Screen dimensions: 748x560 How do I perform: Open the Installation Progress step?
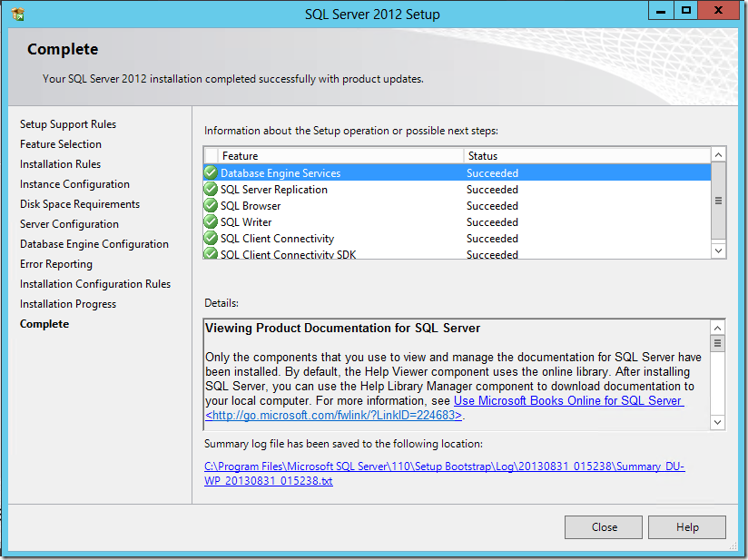(x=68, y=304)
